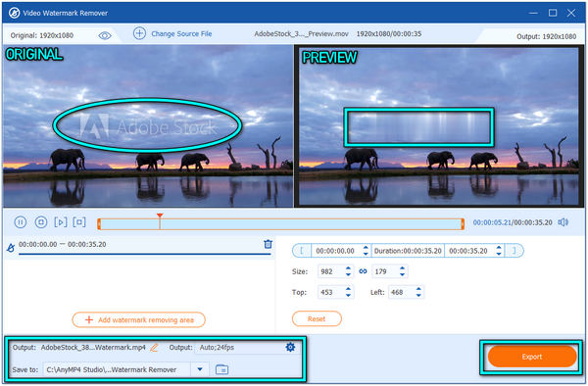
Task: Delete the watermark area with the trash icon
Action: tap(268, 244)
